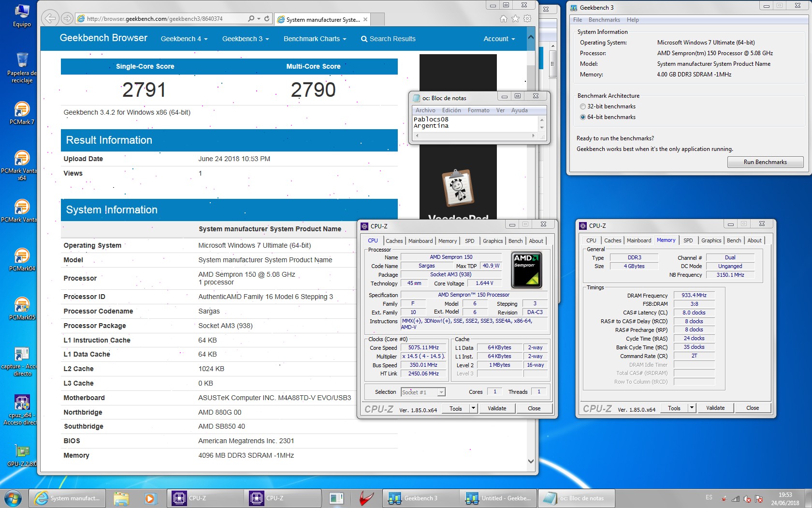Click the network signal icon in the tray
Image resolution: width=812 pixels, height=508 pixels.
(736, 499)
